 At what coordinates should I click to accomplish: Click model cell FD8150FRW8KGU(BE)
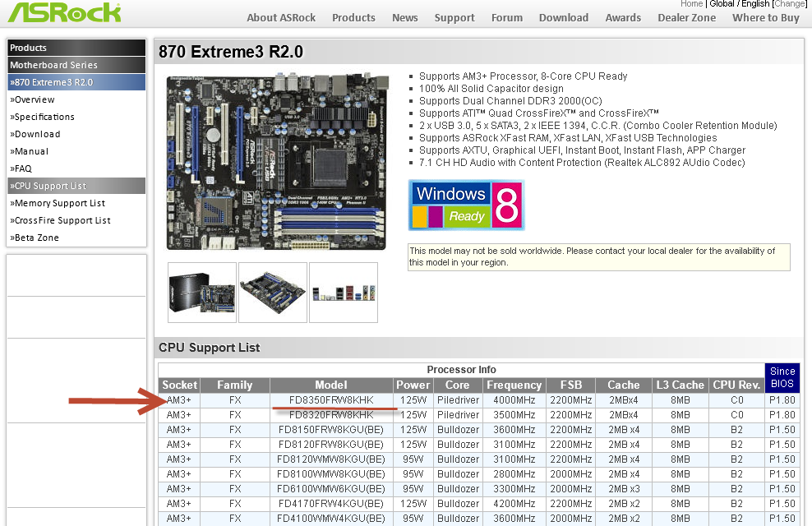coord(331,430)
